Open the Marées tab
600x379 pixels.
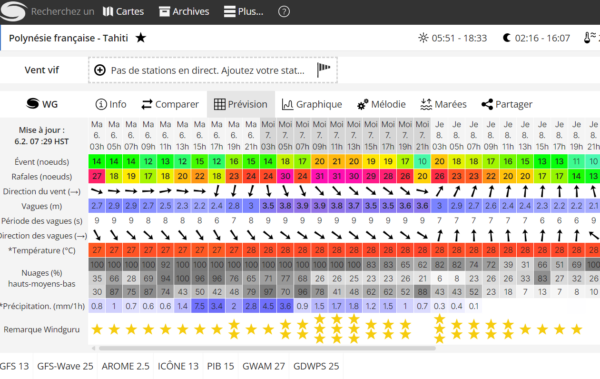coord(443,104)
